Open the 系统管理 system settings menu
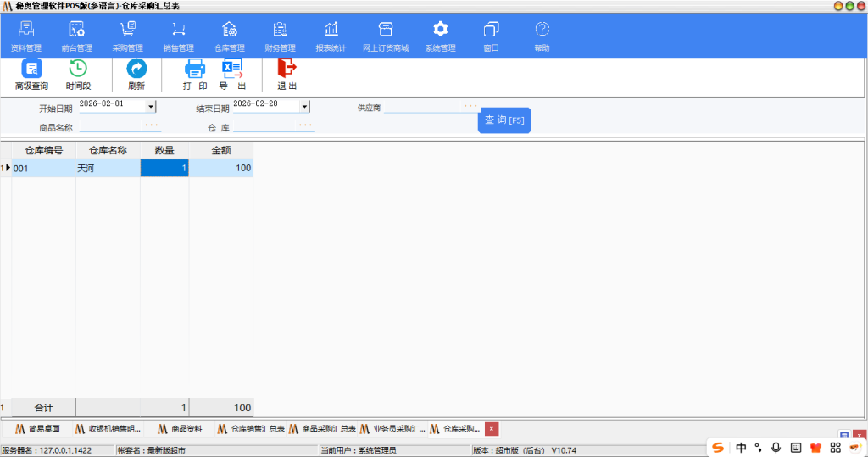This screenshot has height=457, width=868. [x=440, y=36]
